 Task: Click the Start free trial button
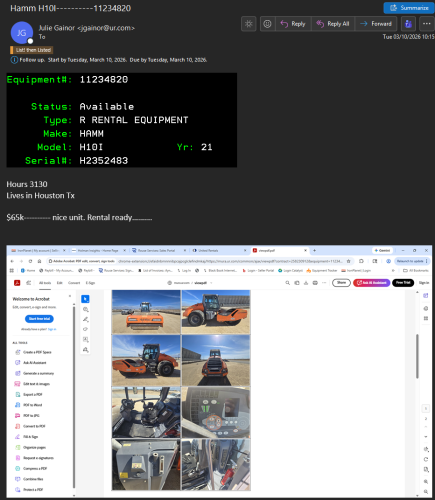[39, 319]
